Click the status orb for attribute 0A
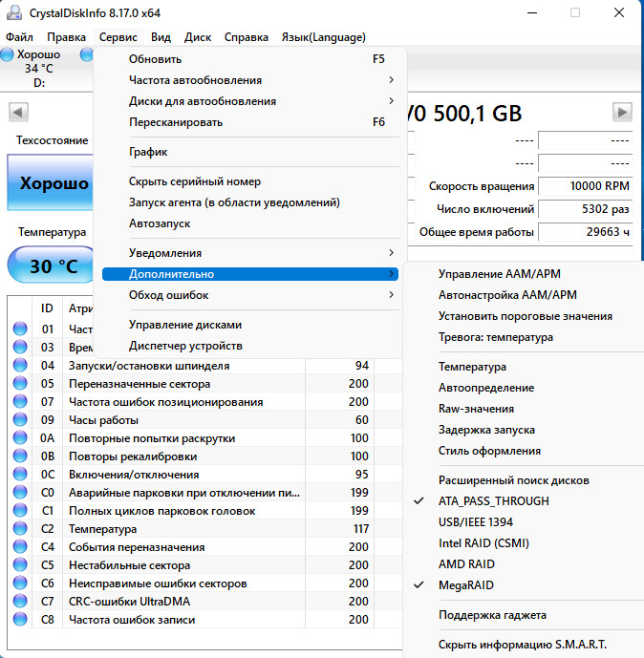Screen dimensions: 644x658 pyautogui.click(x=20, y=438)
